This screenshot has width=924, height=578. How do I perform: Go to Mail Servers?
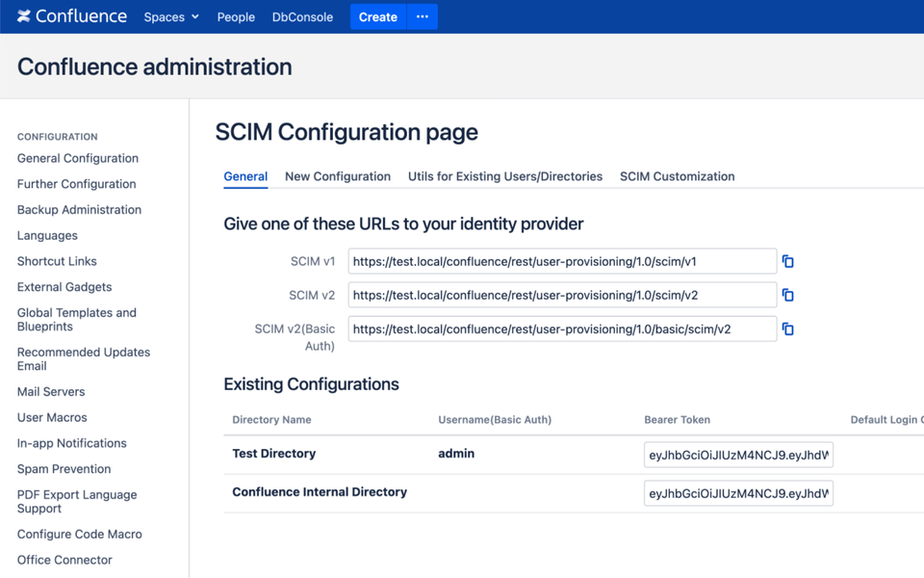click(x=51, y=392)
